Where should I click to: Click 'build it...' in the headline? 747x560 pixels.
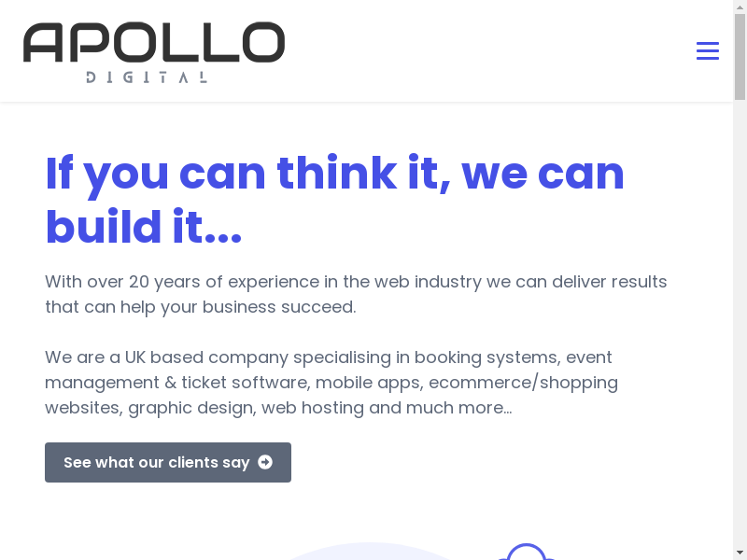[143, 228]
